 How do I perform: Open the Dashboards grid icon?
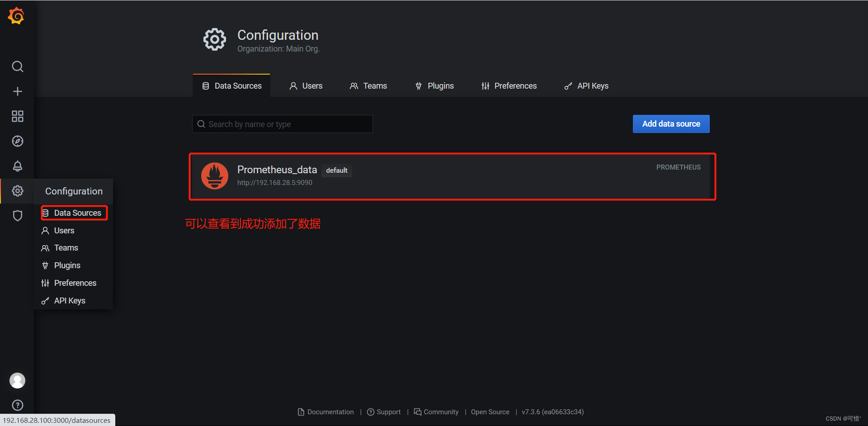tap(17, 116)
